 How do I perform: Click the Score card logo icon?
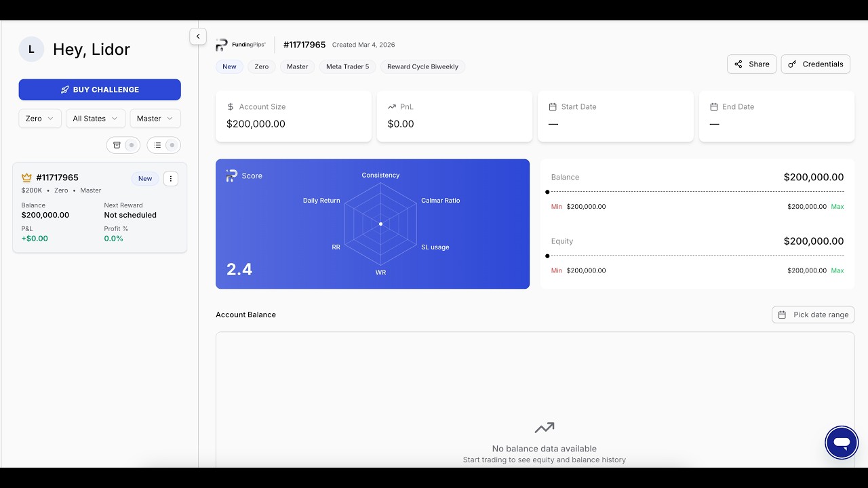(232, 176)
